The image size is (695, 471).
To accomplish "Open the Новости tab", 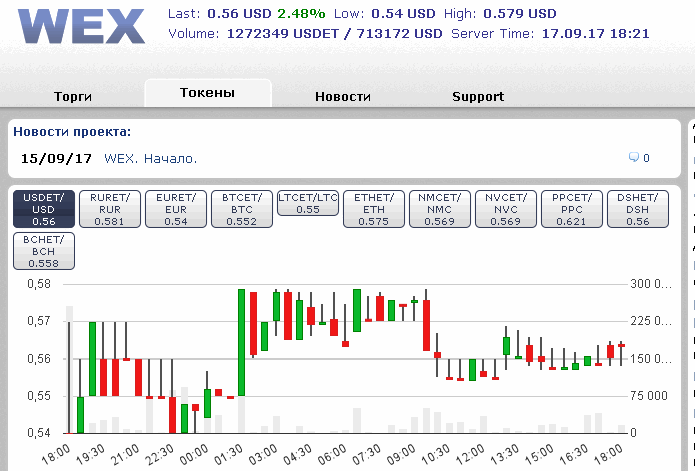I will tap(343, 96).
